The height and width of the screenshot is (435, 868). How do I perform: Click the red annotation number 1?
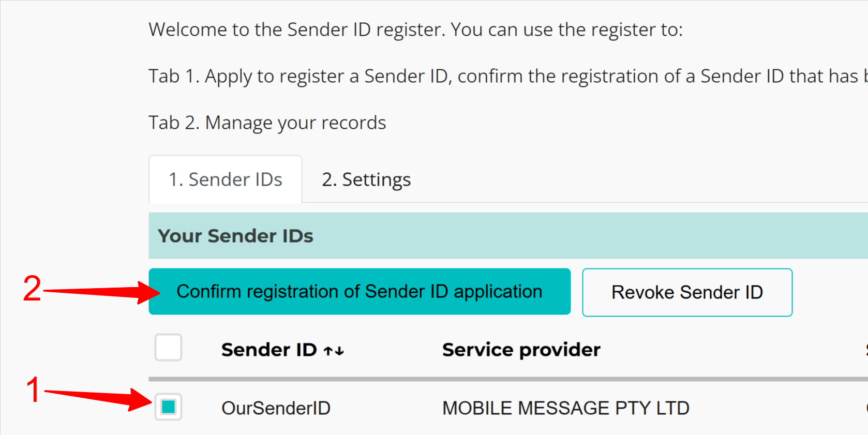click(x=33, y=389)
